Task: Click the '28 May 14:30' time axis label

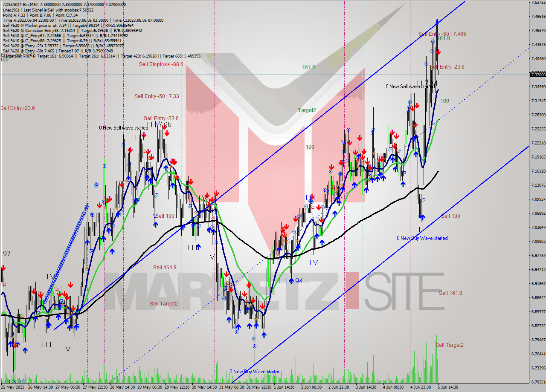Action: (x=123, y=387)
